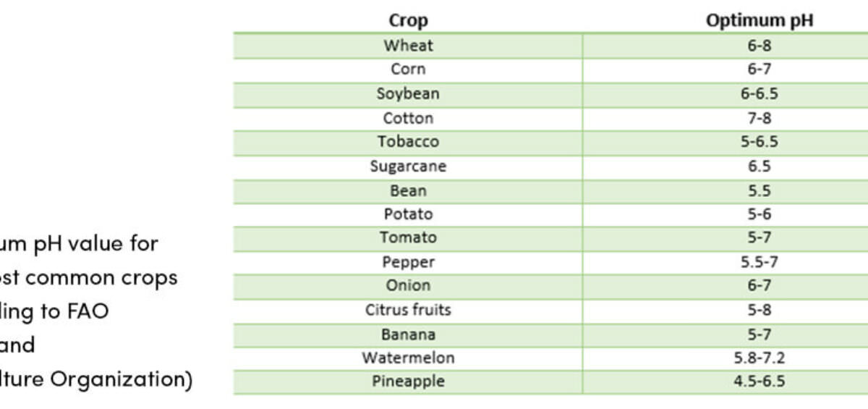Click the Soybean table cell
This screenshot has width=868, height=409.
pos(408,93)
